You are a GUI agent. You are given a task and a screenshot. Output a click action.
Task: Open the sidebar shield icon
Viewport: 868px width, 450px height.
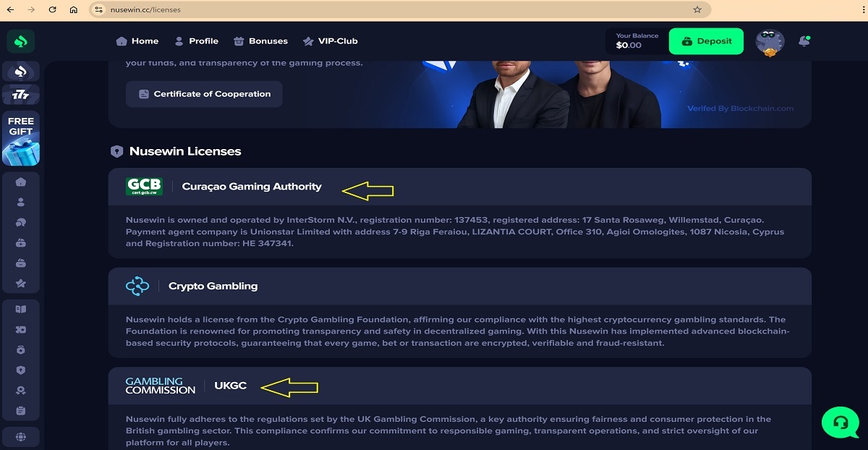[x=21, y=370]
